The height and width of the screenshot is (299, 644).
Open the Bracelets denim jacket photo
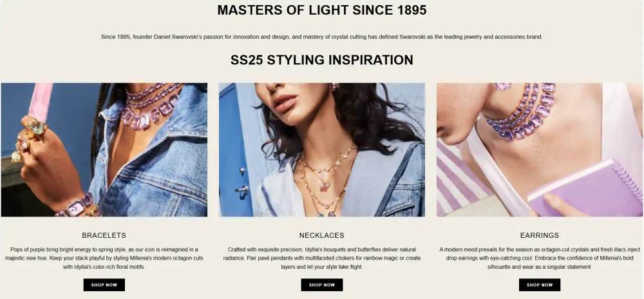[x=104, y=150]
